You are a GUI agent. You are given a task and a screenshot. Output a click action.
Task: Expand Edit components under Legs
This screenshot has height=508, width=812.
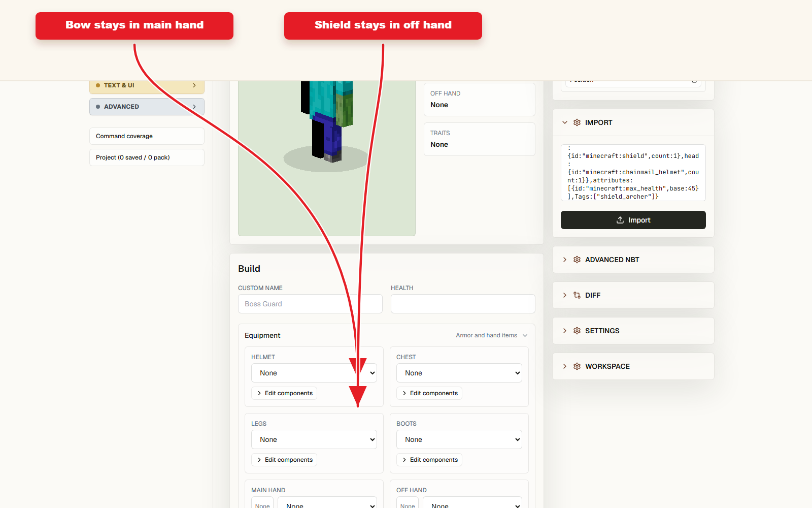point(284,460)
